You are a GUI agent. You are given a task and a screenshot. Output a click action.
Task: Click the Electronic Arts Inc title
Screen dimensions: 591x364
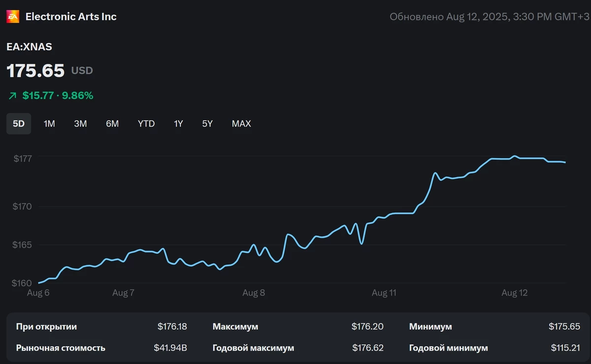pyautogui.click(x=71, y=17)
